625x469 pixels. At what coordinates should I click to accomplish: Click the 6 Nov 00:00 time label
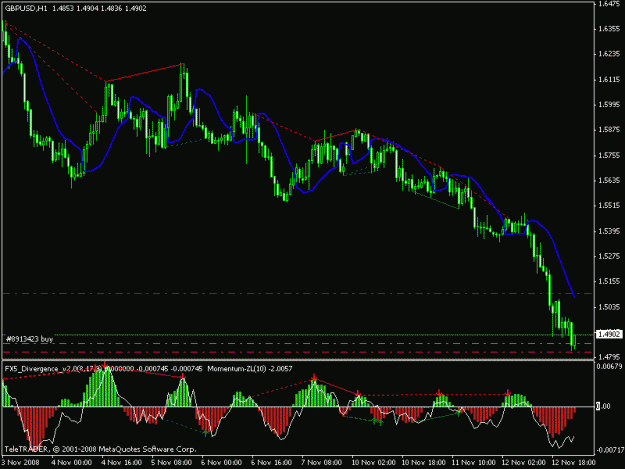pos(221,462)
